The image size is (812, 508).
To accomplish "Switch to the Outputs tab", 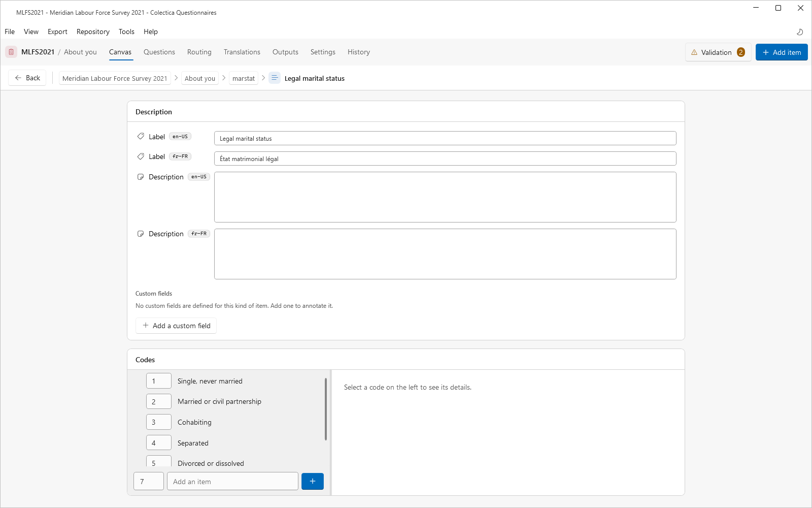I will pos(285,52).
